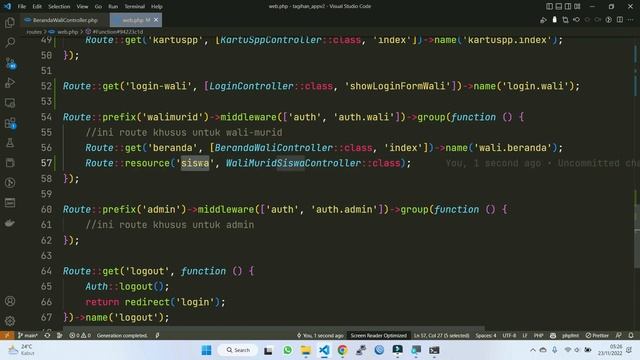This screenshot has width=640, height=360.
Task: Open More Actions ellipsis in editor toolbar
Action: click(631, 20)
